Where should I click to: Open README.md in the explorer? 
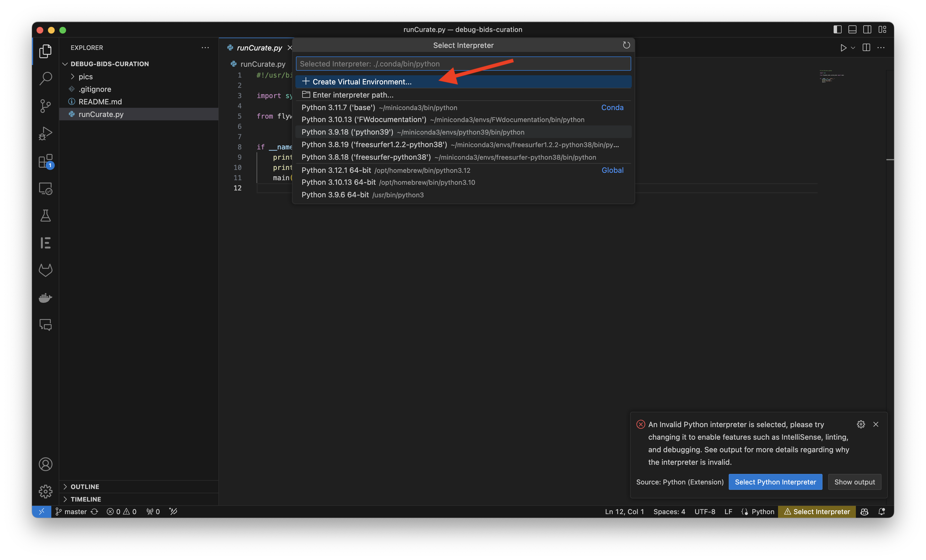click(x=139, y=102)
